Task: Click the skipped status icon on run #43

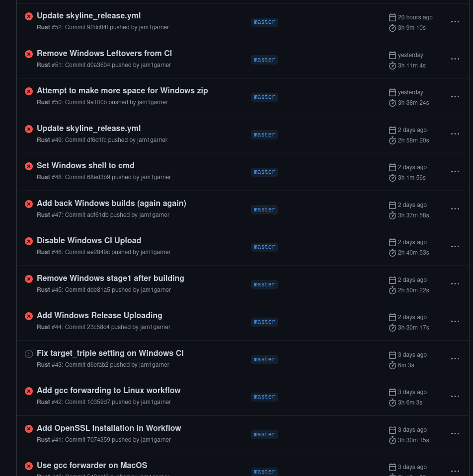Action: tap(29, 354)
